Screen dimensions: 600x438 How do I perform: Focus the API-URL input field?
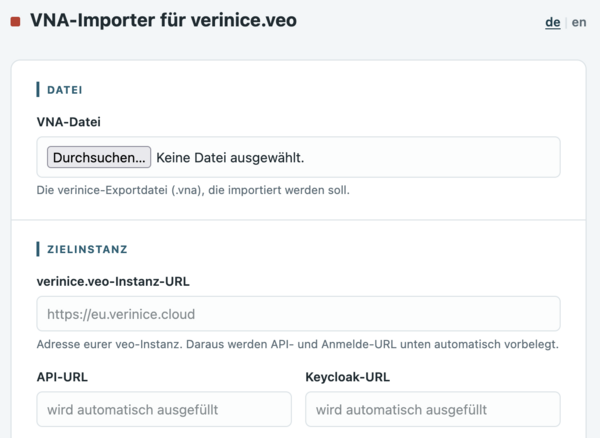pos(164,409)
